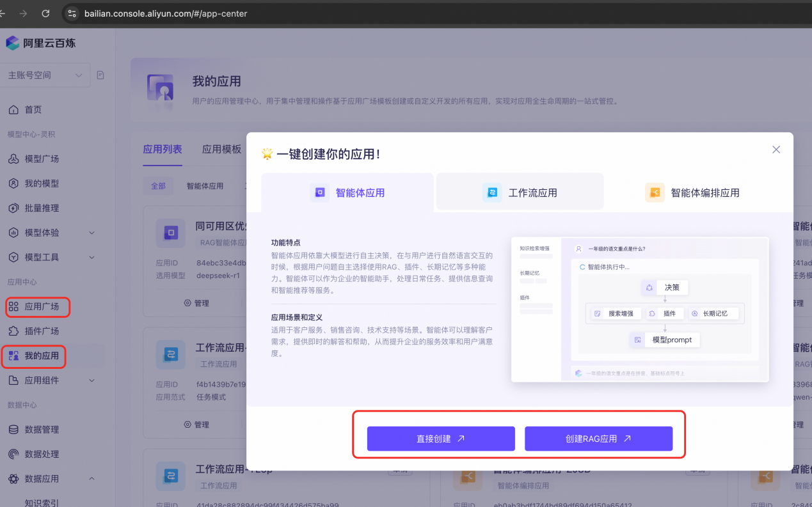Expand the 应用组件 chevron
812x507 pixels.
(92, 380)
